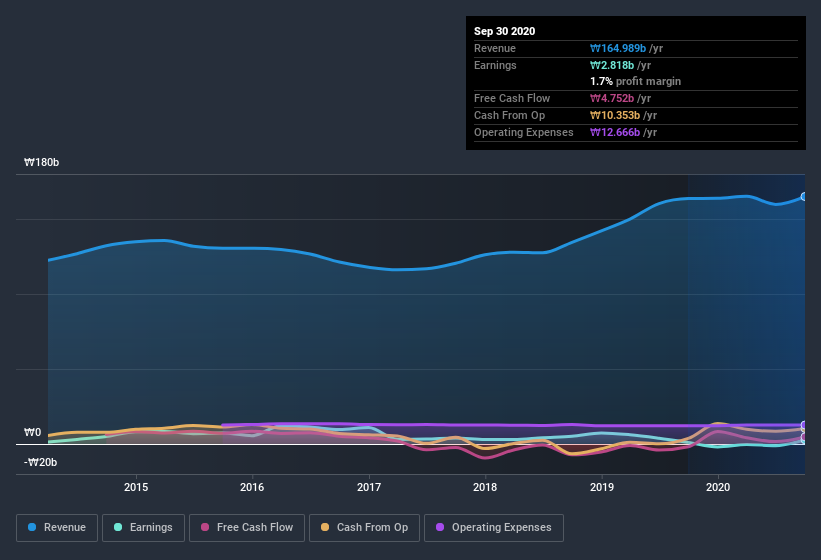Select the 2016 x-axis label

(252, 487)
